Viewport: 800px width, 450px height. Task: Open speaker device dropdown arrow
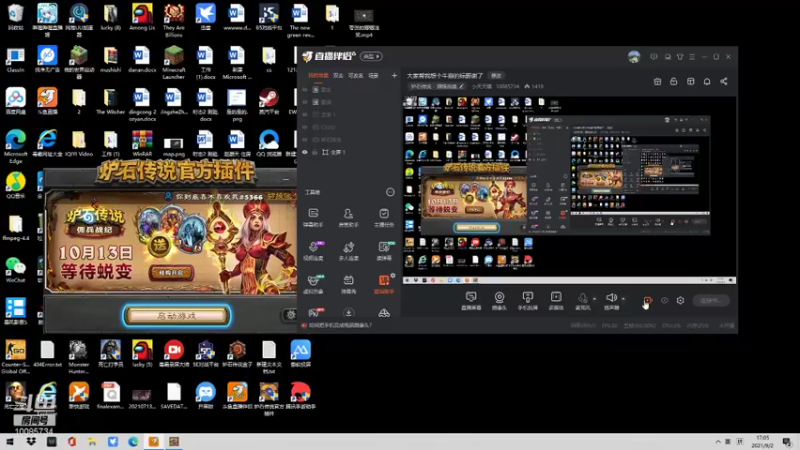[623, 299]
